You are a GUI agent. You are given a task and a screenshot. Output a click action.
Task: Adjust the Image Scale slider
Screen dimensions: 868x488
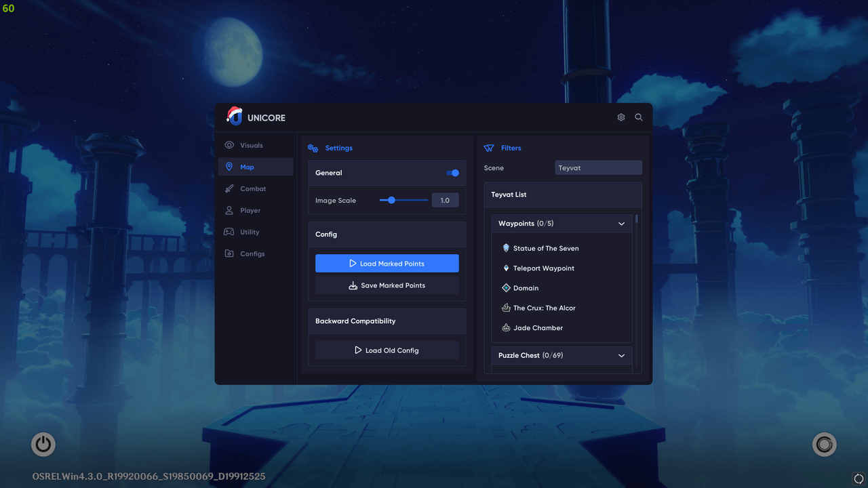pos(391,200)
